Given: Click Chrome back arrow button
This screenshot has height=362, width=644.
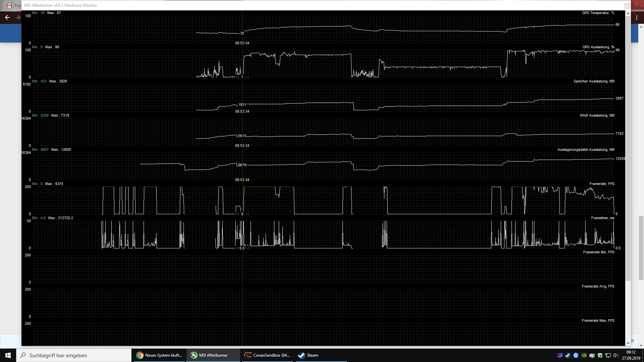Looking at the screenshot, I should point(7,17).
